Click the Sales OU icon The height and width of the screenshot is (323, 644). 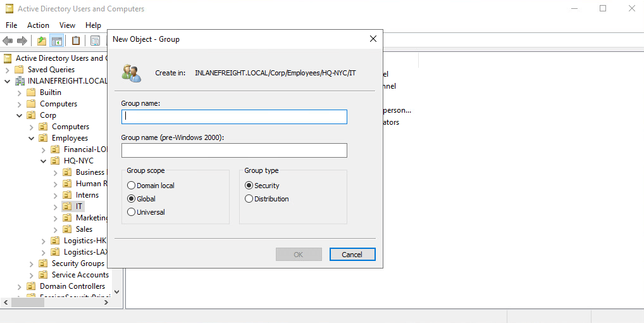click(x=67, y=229)
